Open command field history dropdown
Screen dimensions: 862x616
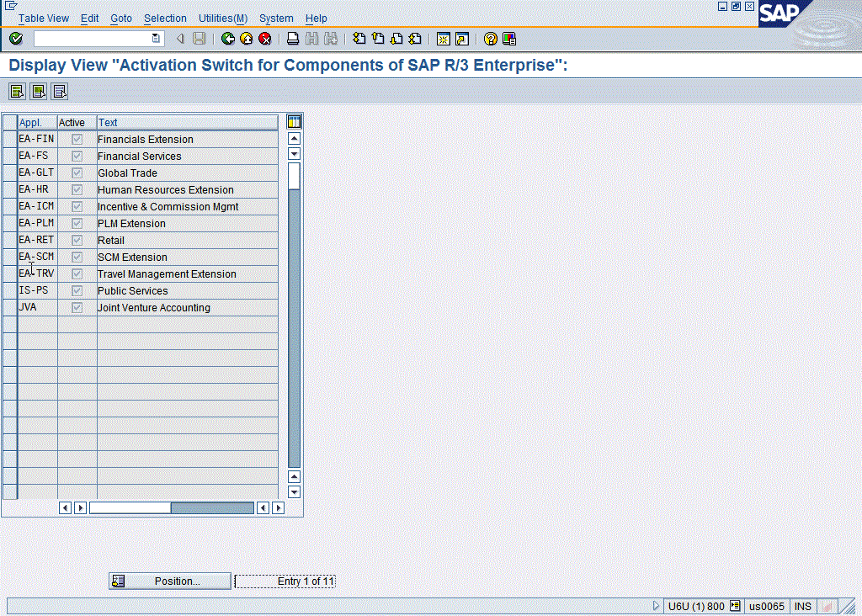click(x=156, y=39)
